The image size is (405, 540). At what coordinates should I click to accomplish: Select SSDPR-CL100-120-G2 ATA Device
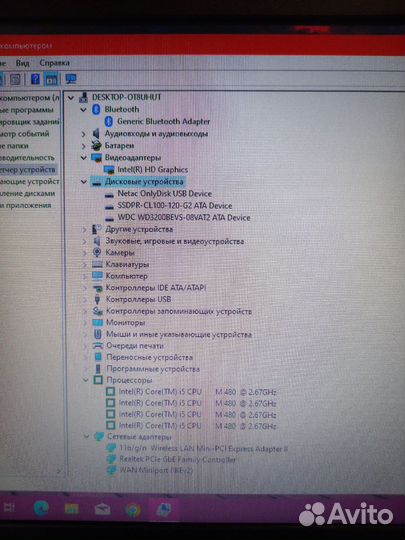click(175, 206)
